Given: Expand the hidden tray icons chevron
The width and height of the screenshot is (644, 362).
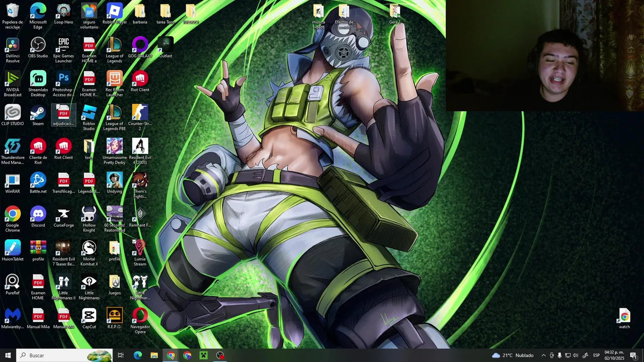Looking at the screenshot, I should point(543,355).
